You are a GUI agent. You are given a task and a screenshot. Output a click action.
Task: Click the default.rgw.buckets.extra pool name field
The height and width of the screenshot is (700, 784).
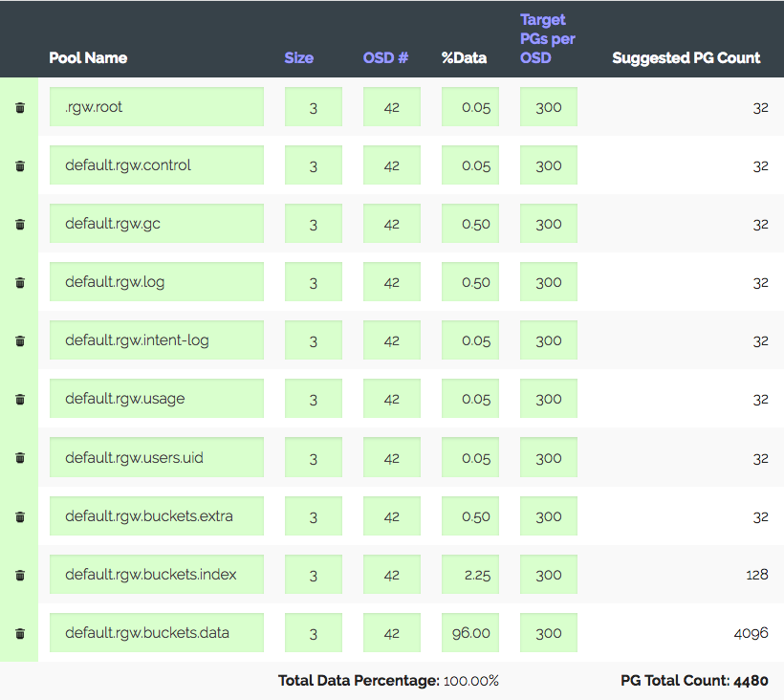157,516
